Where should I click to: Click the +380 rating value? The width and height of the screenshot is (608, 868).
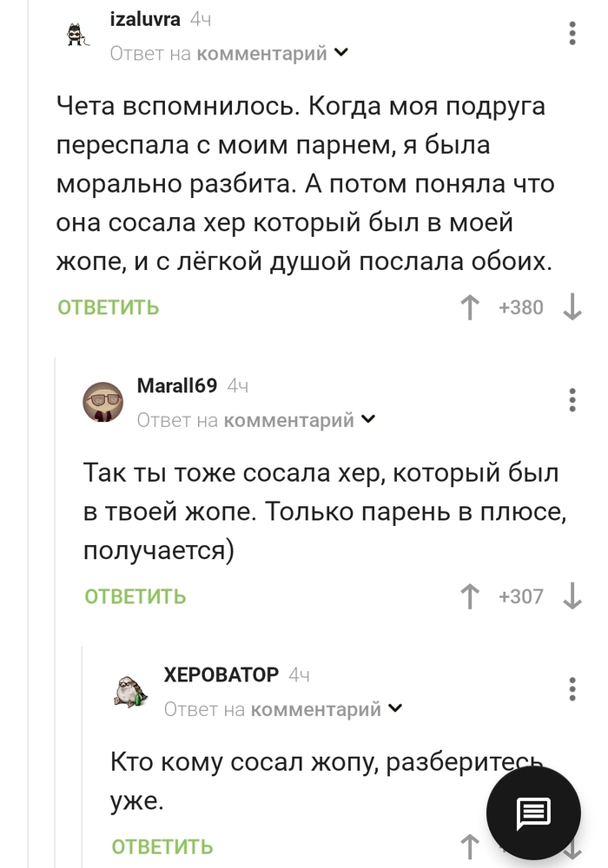pyautogui.click(x=521, y=306)
